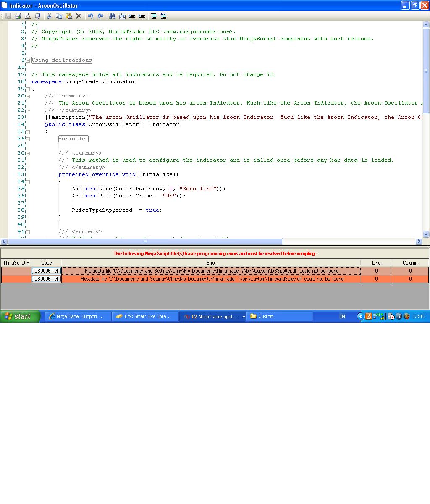The image size is (430, 504).
Task: Click the vertical scrollbar up arrow
Action: tap(426, 24)
